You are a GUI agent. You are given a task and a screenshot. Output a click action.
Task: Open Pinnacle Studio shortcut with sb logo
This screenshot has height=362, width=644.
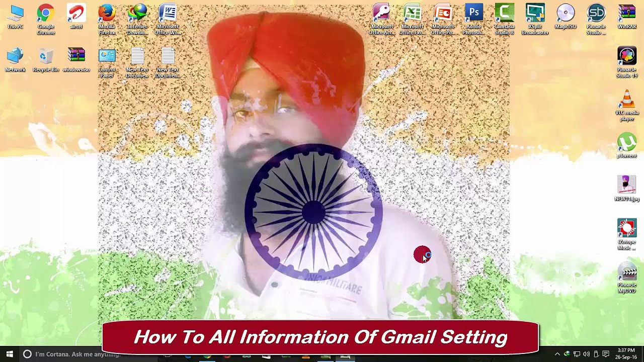click(x=596, y=19)
